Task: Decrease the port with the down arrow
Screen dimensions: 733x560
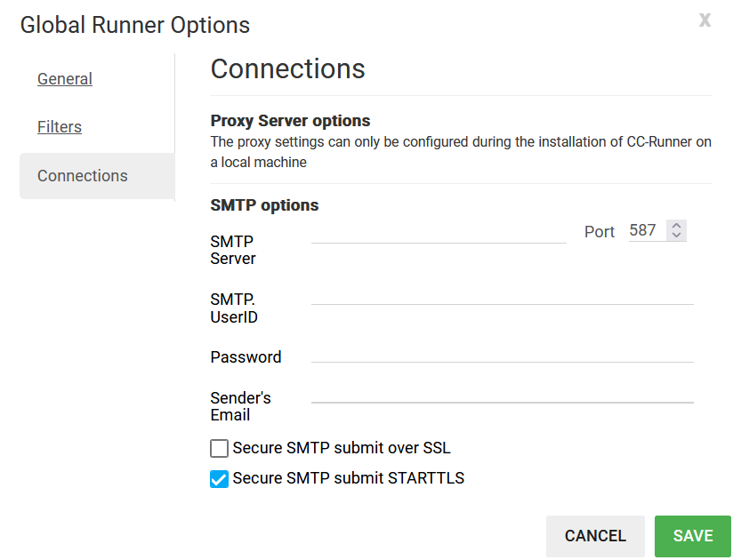Action: coord(677,236)
